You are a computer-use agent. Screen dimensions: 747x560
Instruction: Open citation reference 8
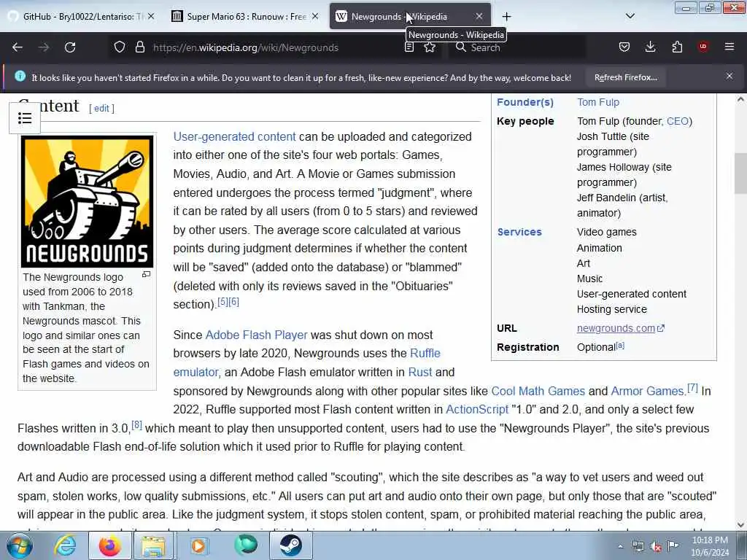(136, 425)
